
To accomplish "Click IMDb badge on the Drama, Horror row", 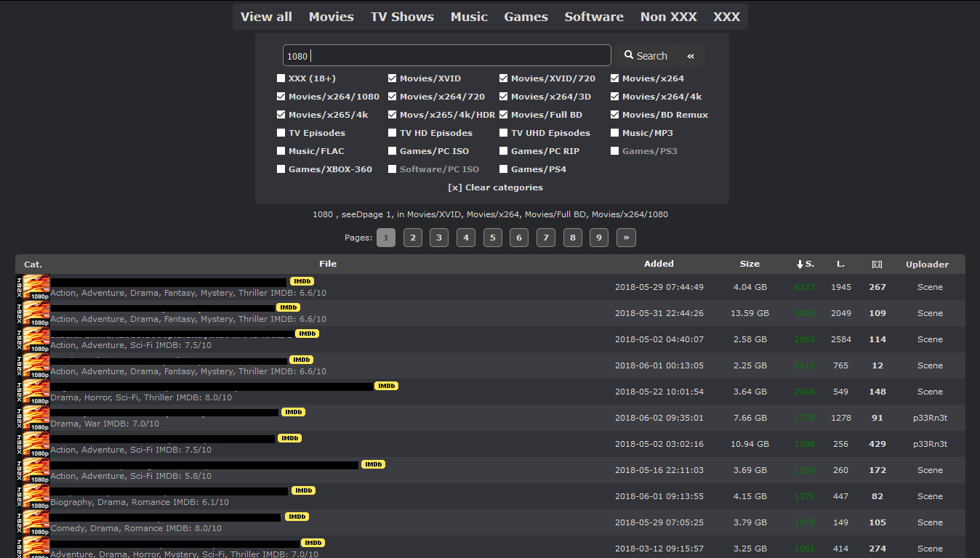I will pos(386,386).
